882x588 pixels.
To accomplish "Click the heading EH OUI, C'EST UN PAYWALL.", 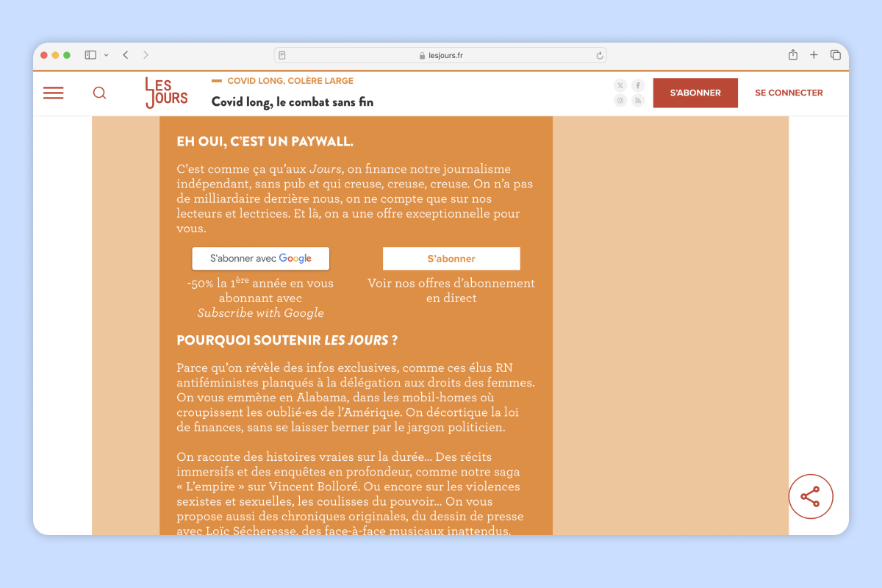I will click(x=265, y=141).
